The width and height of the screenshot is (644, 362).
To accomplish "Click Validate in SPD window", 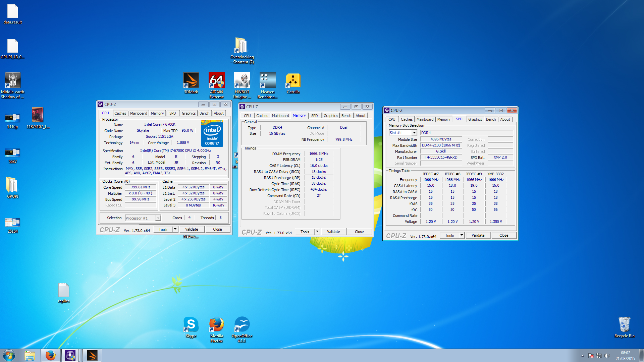I will tap(478, 235).
